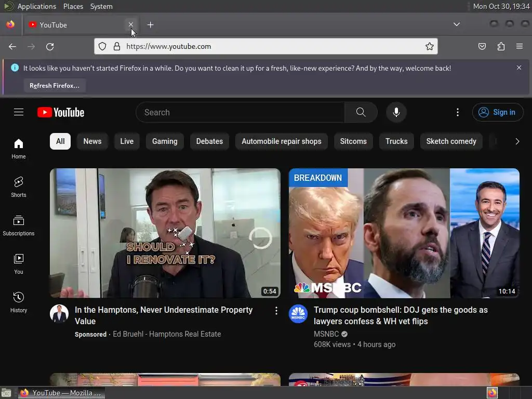532x399 pixels.
Task: Open Subscriptions from the sidebar
Action: click(19, 225)
